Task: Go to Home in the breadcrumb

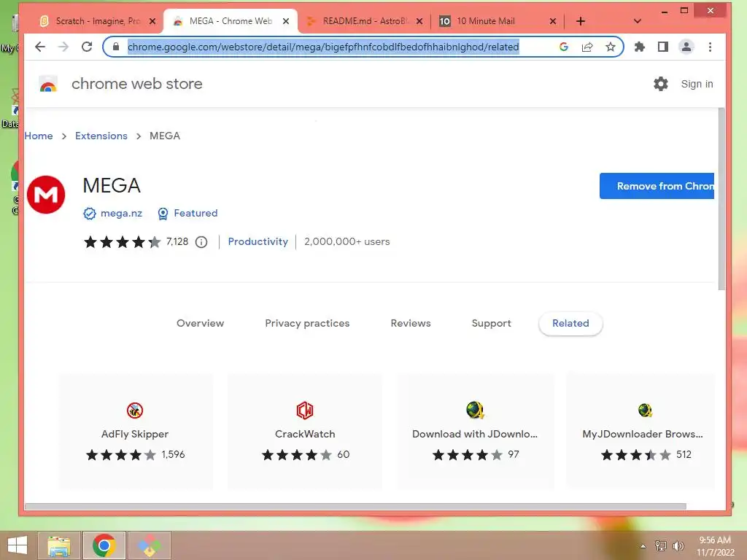Action: pos(39,136)
